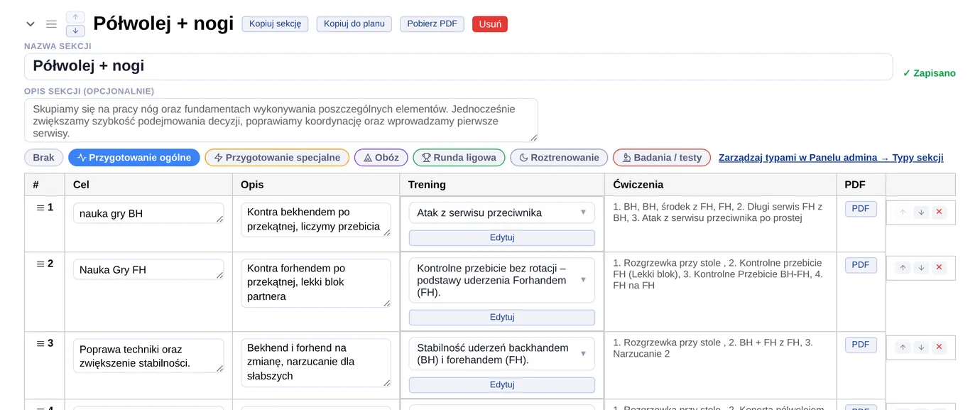980x410 pixels.
Task: Open 'Stabilność uderzeń backhandem' training dropdown
Action: click(x=502, y=354)
